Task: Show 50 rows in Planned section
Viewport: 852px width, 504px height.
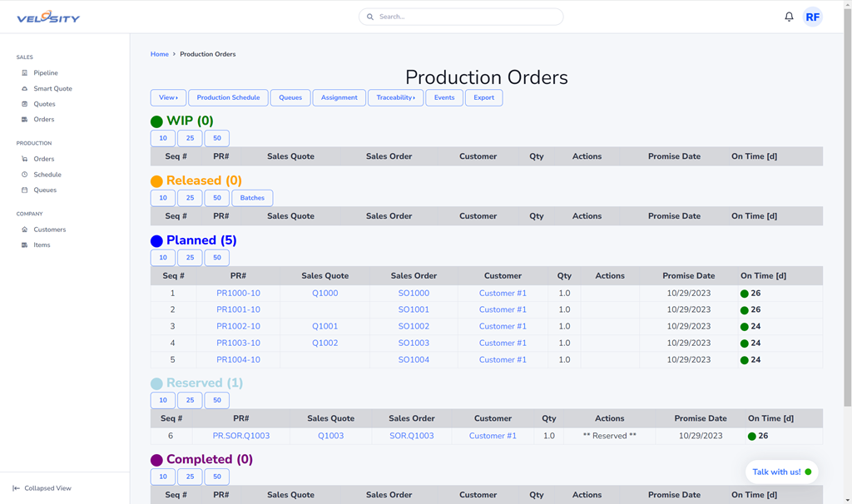Action: (216, 258)
